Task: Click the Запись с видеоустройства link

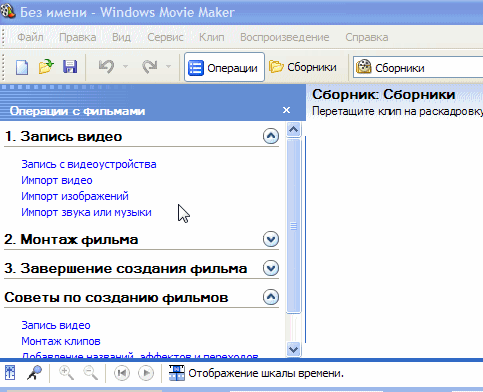Action: 89,164
